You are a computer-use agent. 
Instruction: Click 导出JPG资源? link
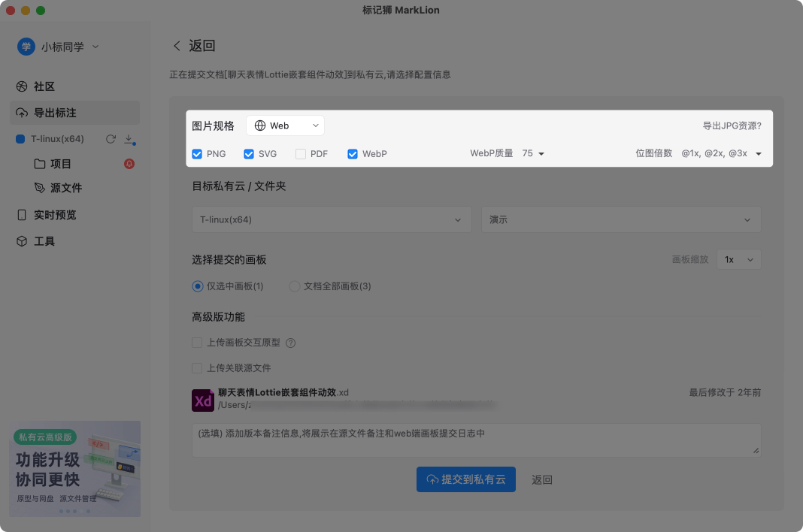pyautogui.click(x=729, y=125)
